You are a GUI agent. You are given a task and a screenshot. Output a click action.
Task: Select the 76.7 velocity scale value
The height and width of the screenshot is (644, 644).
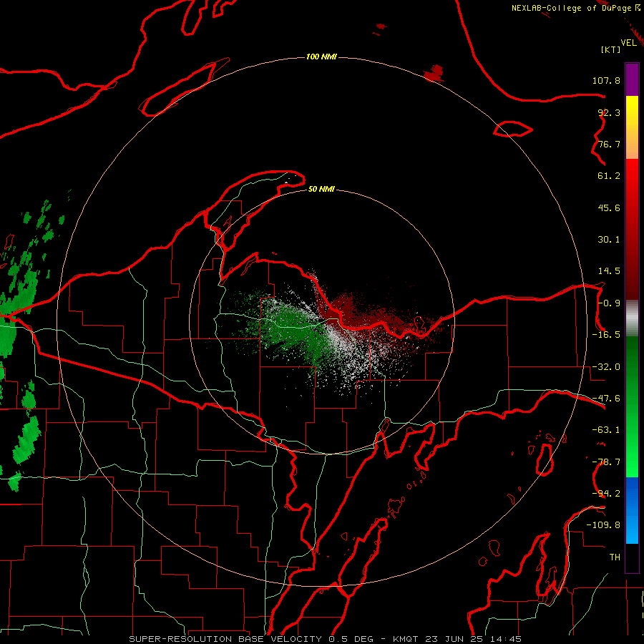(x=609, y=144)
